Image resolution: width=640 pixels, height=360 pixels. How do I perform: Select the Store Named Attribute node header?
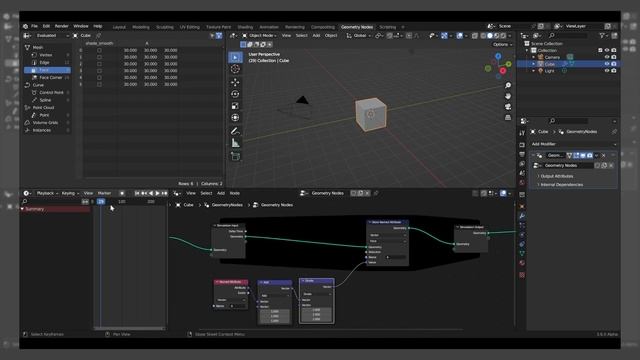pos(388,222)
